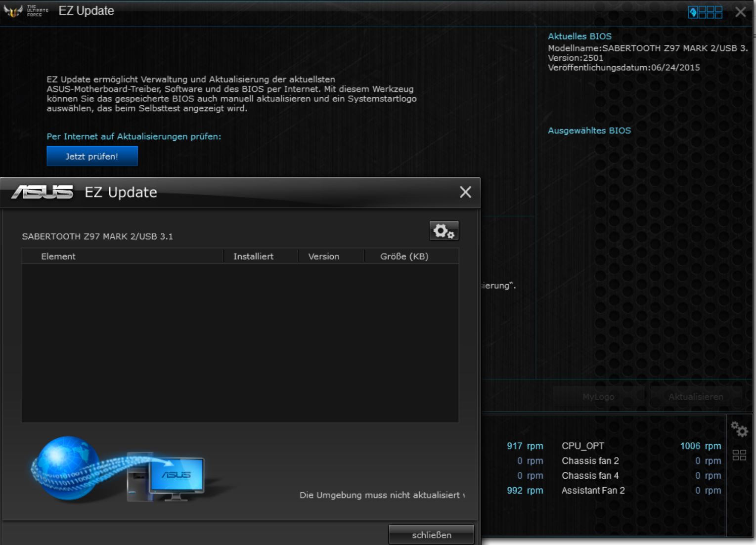Click the Aktuelles BIOS heading

[579, 36]
